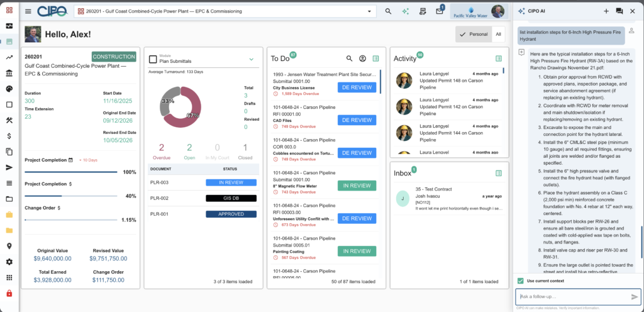Viewport: 644px width, 312px height.
Task: Send the follow-up message with arrow icon
Action: click(635, 296)
